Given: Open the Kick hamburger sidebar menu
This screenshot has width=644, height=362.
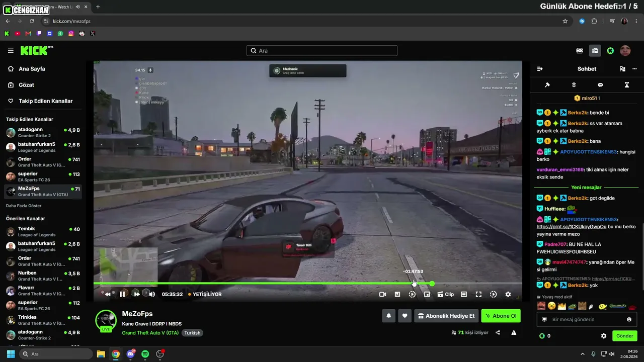Looking at the screenshot, I should click(11, 51).
